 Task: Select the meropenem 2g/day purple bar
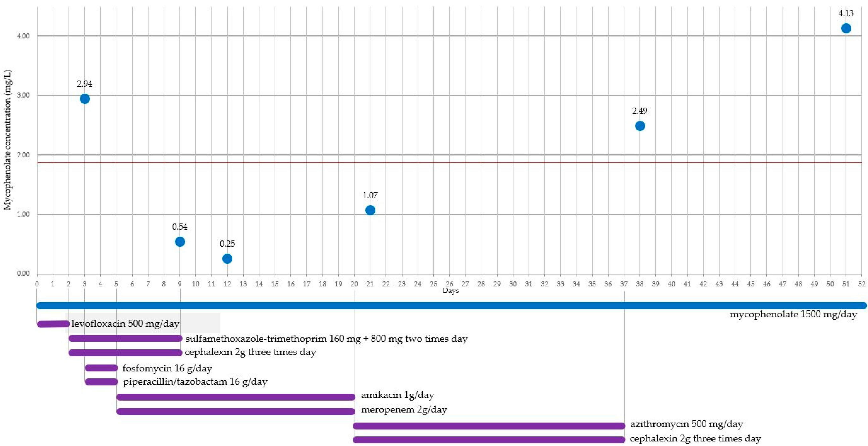pos(236,411)
